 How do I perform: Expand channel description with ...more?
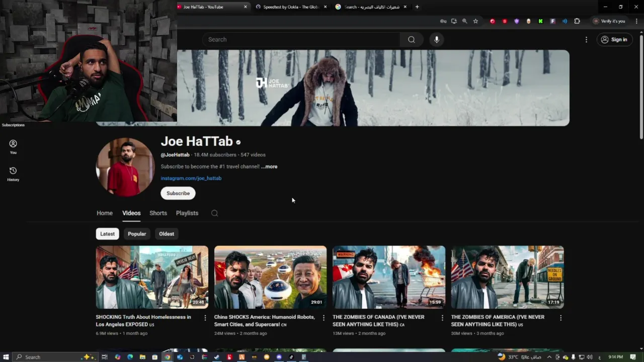pyautogui.click(x=269, y=166)
